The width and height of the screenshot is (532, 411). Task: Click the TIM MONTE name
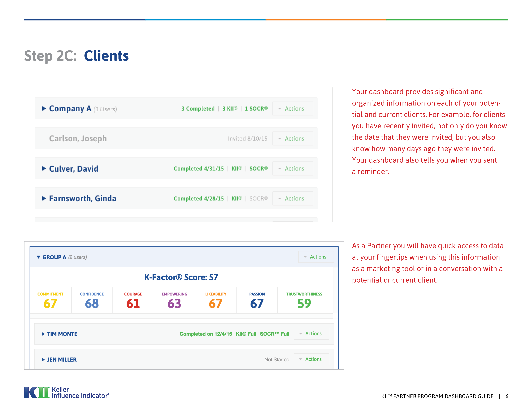(x=62, y=334)
